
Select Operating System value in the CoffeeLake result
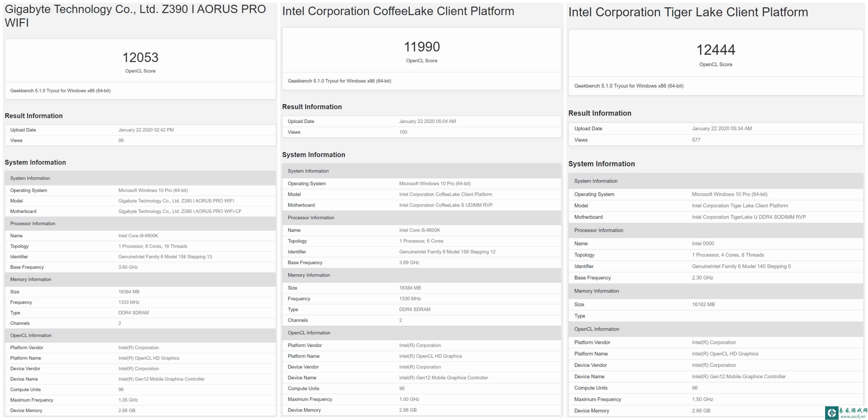click(435, 184)
